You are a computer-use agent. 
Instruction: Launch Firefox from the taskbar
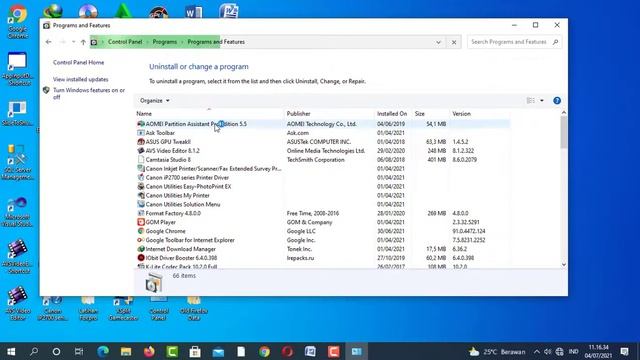point(149,351)
